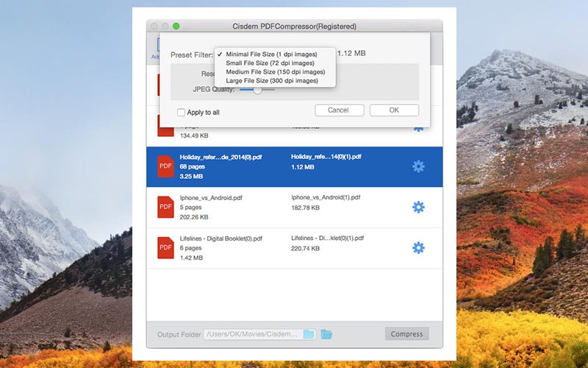Cancel the preset filter dialog

[340, 110]
